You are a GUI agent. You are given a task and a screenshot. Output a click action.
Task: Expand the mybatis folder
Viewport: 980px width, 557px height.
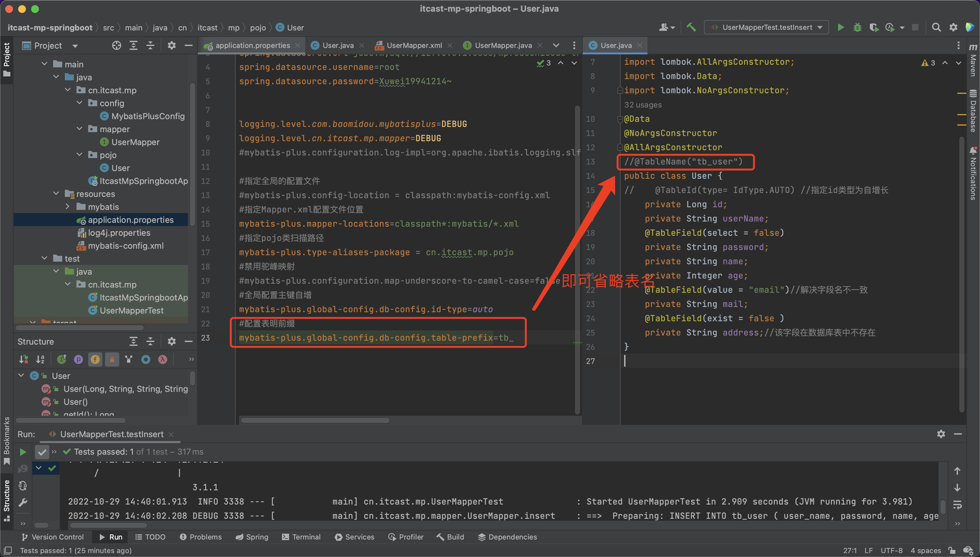click(68, 207)
